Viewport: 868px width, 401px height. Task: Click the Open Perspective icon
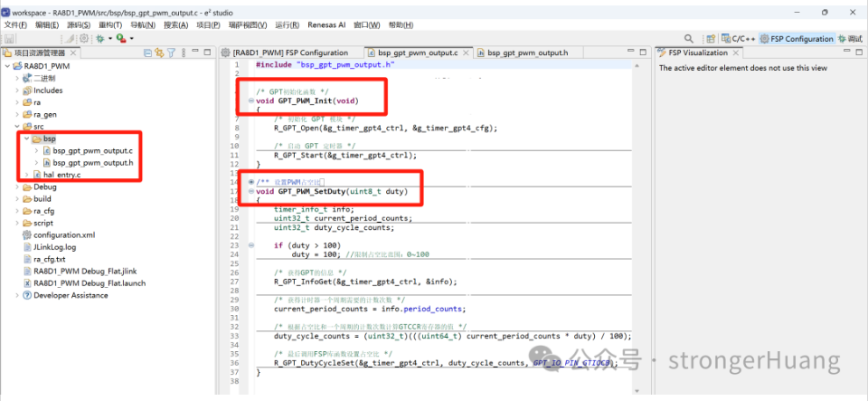711,38
